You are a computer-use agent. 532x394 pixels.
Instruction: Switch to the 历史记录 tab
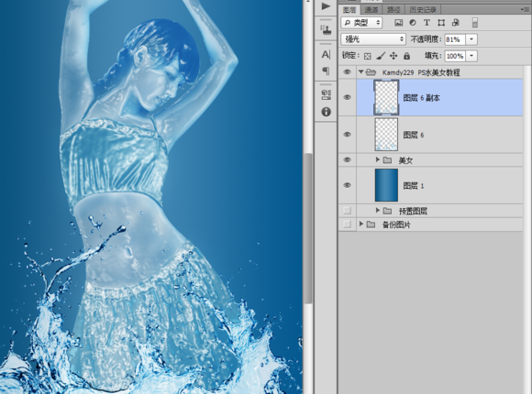(x=423, y=10)
